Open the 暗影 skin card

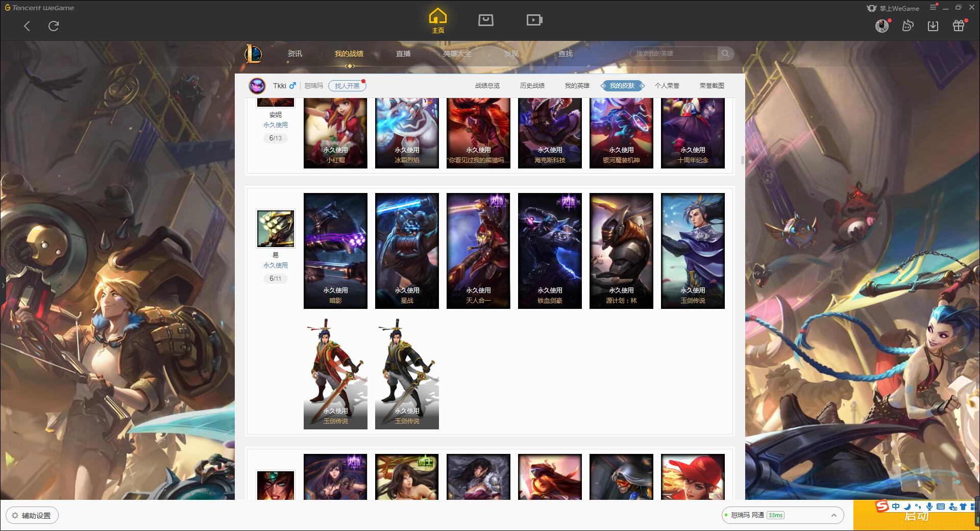coord(335,251)
